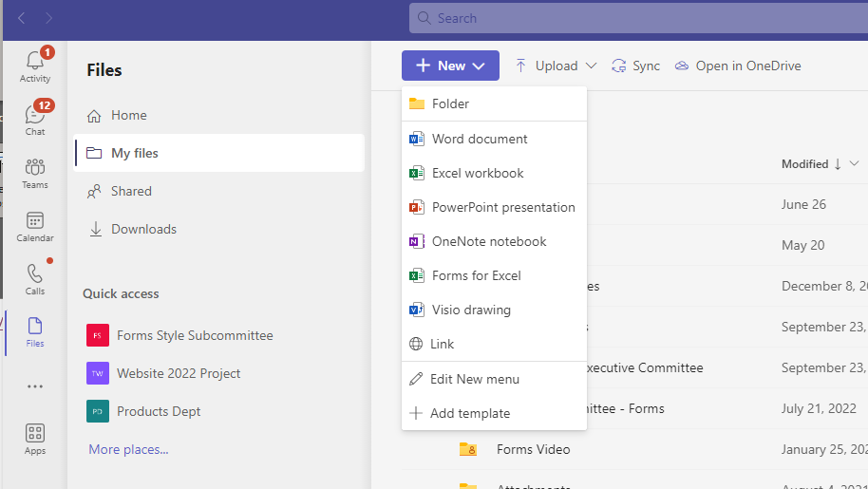
Task: Click the PD team tile icon
Action: 98,411
